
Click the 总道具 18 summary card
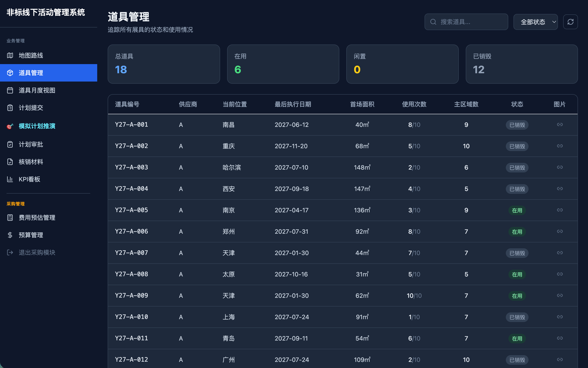tap(164, 64)
